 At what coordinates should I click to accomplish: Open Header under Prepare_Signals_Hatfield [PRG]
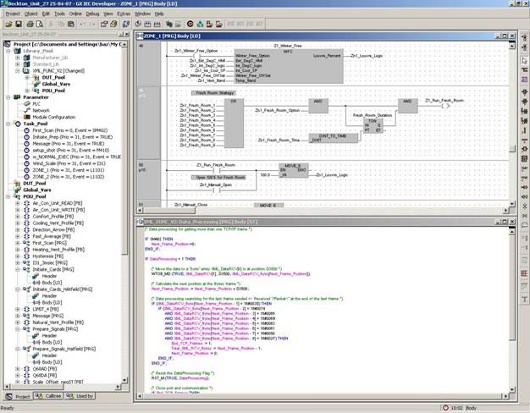[49, 356]
